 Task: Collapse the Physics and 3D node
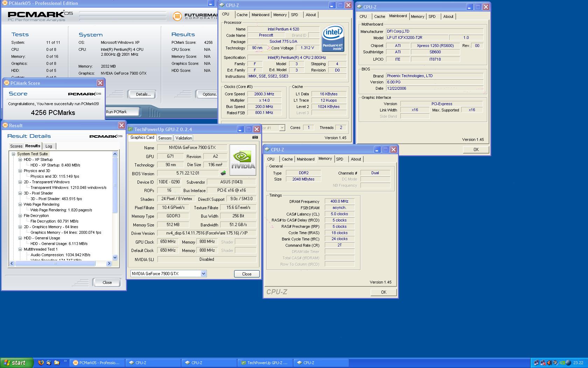click(20, 171)
